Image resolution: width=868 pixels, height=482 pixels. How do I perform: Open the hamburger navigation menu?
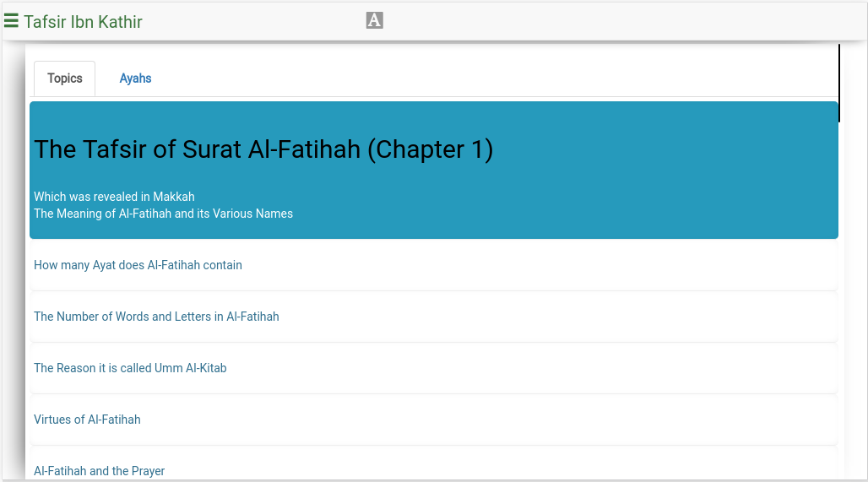click(x=11, y=21)
